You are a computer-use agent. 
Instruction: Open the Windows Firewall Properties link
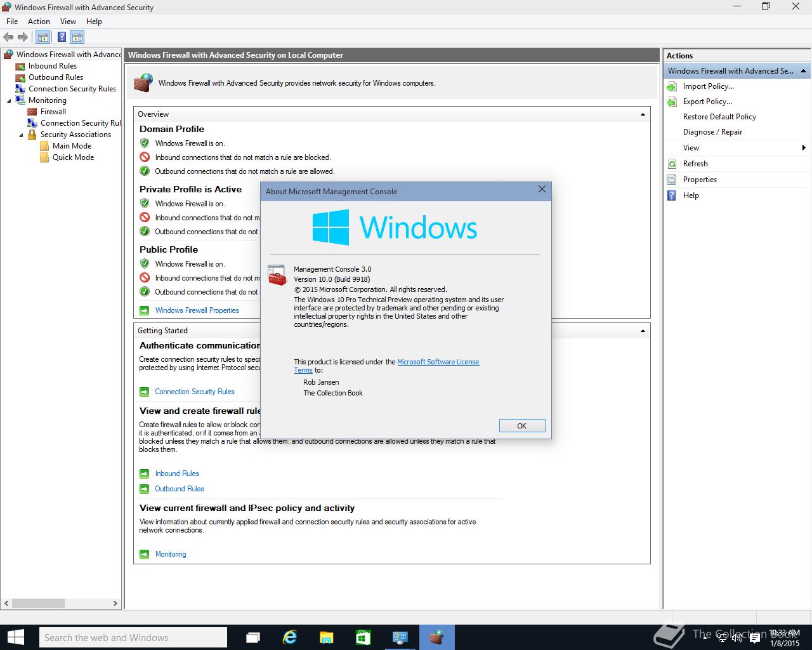pos(197,310)
